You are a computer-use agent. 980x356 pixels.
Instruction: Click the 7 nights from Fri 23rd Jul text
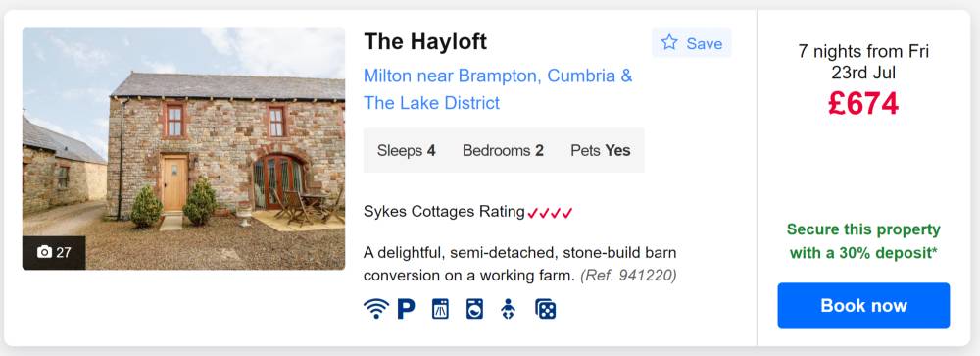click(863, 62)
